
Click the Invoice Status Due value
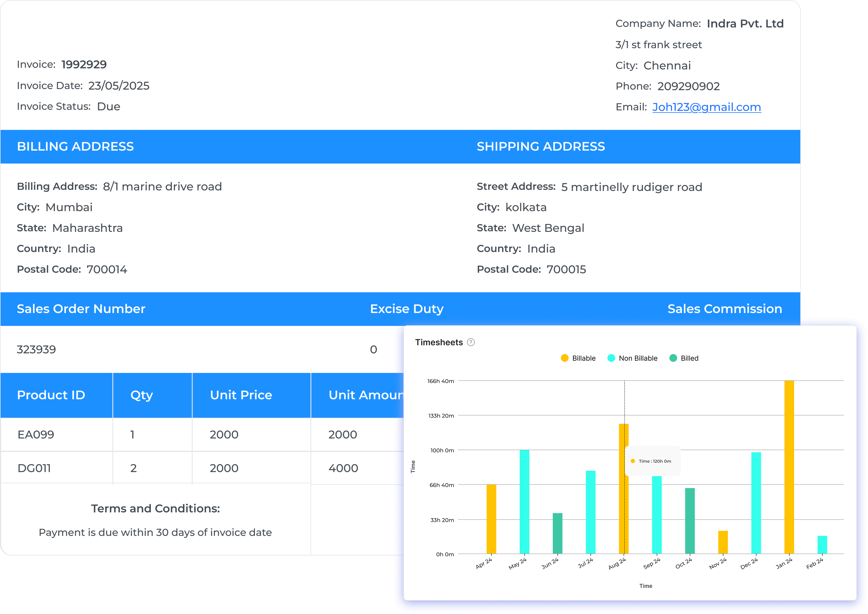(x=109, y=106)
